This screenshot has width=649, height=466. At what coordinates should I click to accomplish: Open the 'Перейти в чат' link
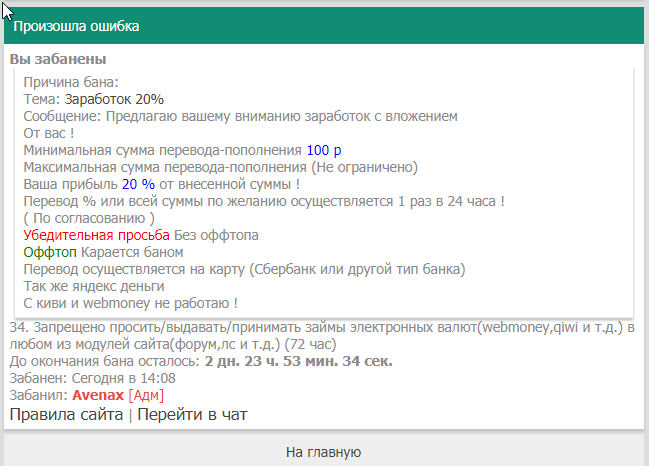pyautogui.click(x=192, y=414)
